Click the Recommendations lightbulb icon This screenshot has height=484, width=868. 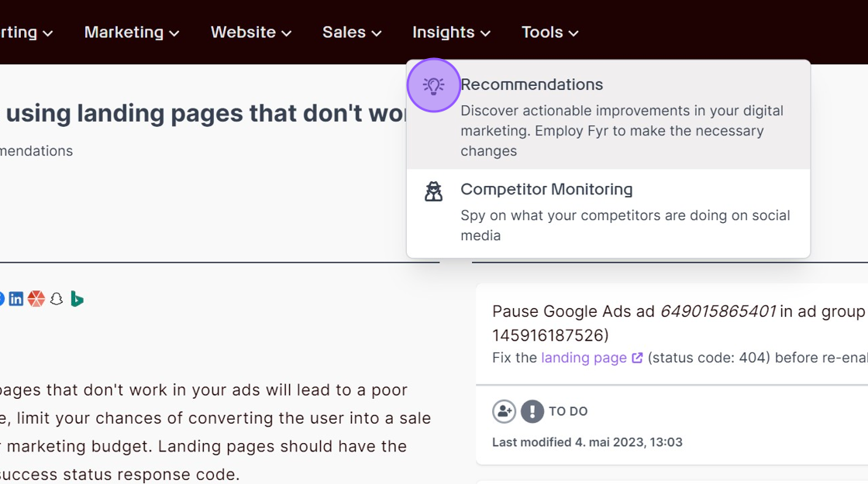pos(433,86)
